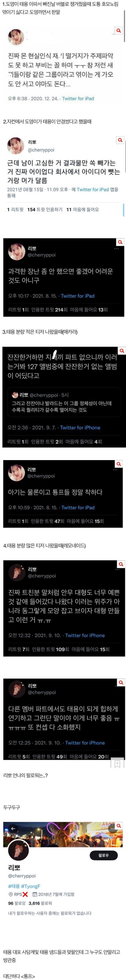This screenshot has height=980, width=126.
Task: Click magnifier on the 과격한 장난 tweet
Action: pos(120,242)
